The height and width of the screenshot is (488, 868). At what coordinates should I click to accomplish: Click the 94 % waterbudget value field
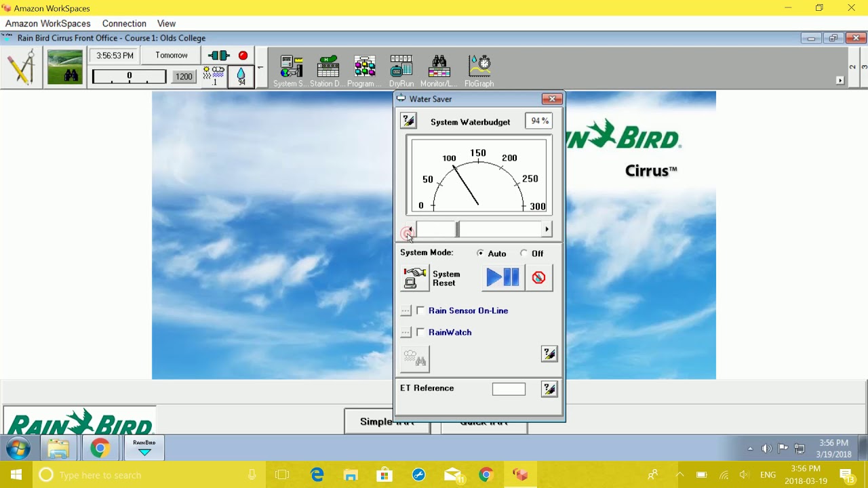[x=538, y=121]
